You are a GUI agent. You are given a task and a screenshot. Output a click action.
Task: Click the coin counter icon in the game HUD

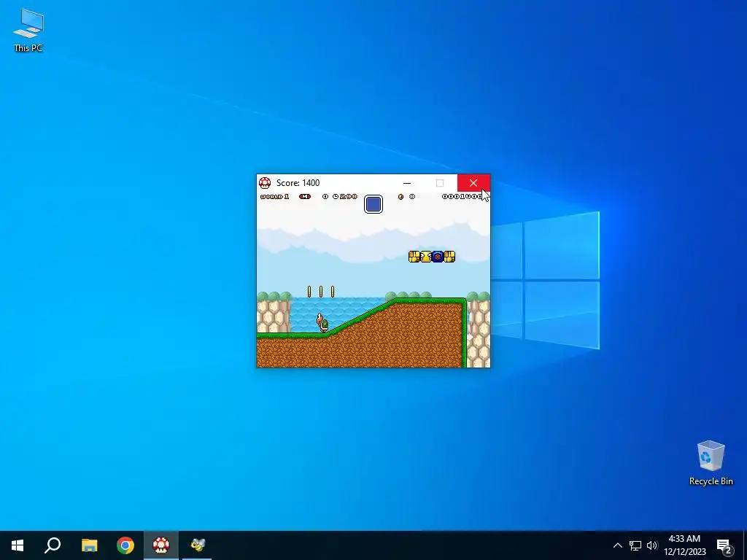[400, 197]
